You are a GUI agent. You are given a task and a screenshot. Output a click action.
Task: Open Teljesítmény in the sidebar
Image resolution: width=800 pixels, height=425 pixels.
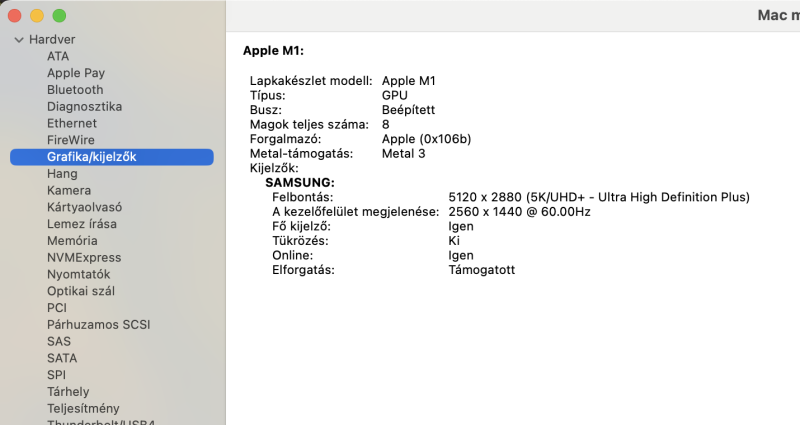tap(83, 409)
